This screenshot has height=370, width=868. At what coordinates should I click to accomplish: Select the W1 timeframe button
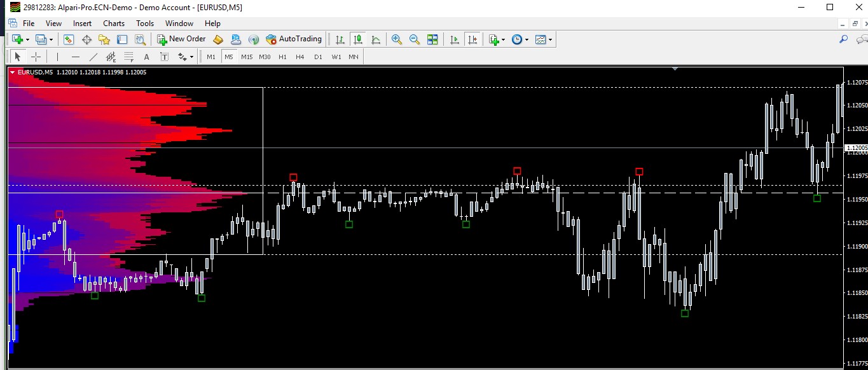pos(336,57)
